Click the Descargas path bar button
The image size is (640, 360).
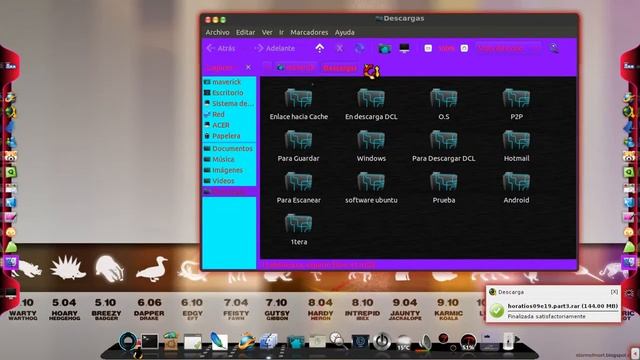point(340,68)
